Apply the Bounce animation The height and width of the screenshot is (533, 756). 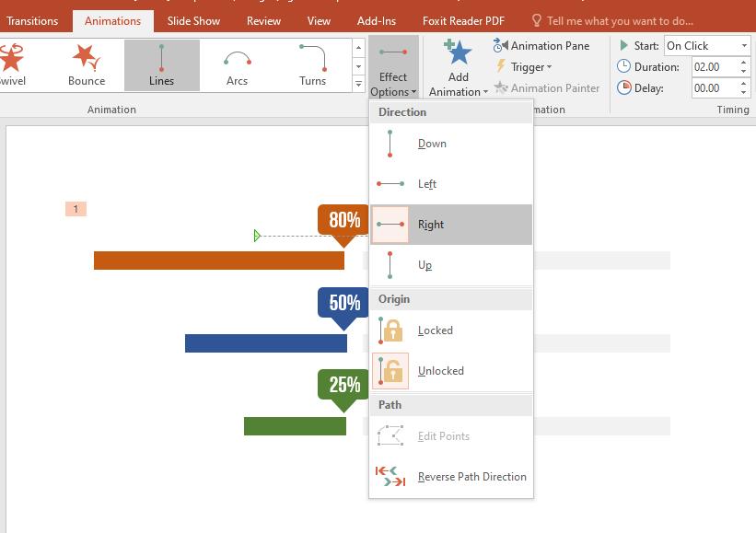click(x=85, y=64)
